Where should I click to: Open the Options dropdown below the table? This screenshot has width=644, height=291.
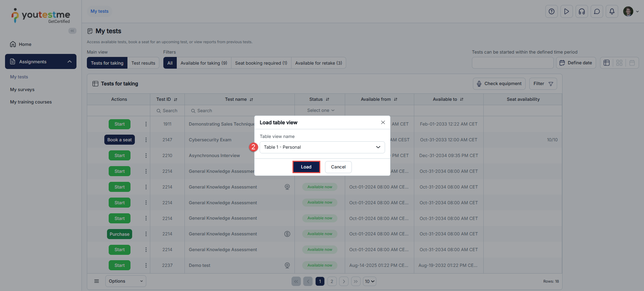(125, 281)
